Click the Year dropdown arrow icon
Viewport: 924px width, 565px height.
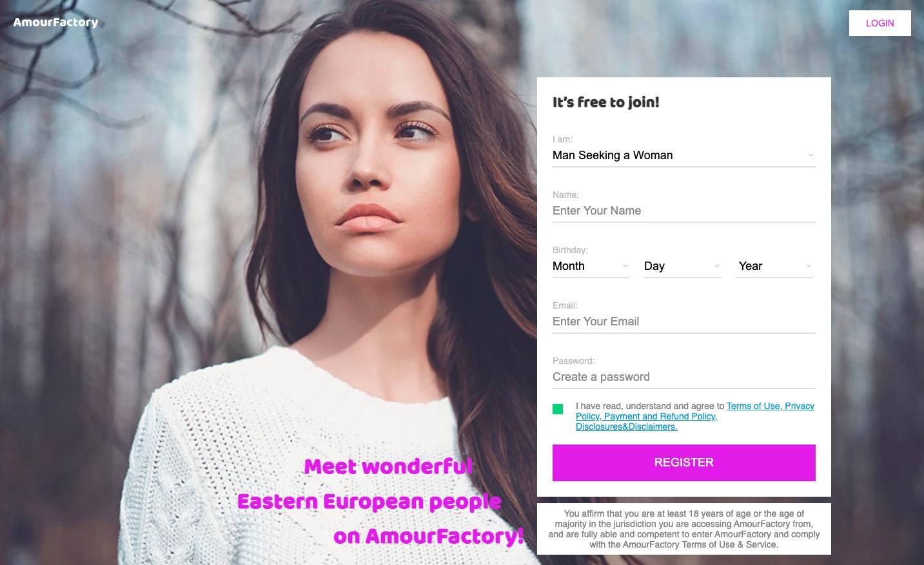[808, 266]
